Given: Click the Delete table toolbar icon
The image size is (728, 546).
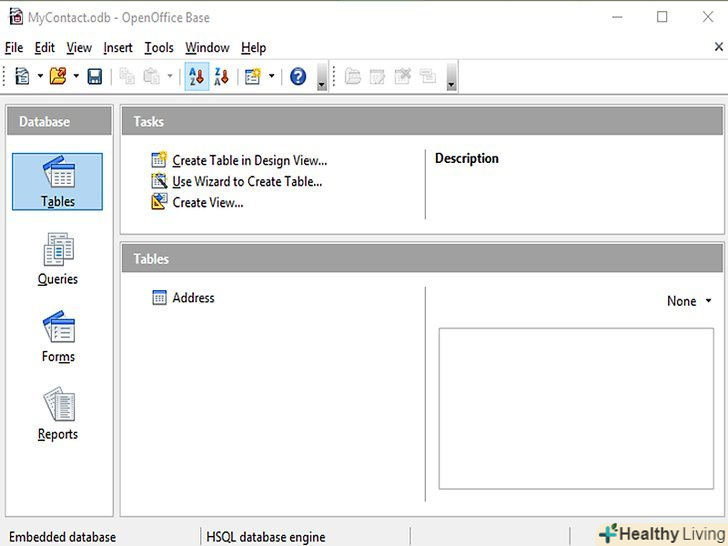Looking at the screenshot, I should [403, 76].
